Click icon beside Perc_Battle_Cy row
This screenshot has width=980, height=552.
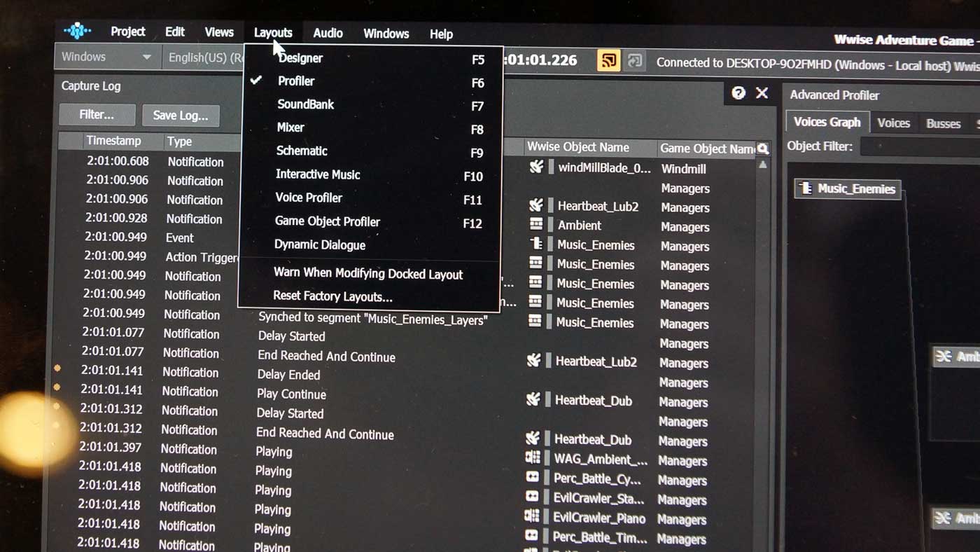pyautogui.click(x=532, y=478)
